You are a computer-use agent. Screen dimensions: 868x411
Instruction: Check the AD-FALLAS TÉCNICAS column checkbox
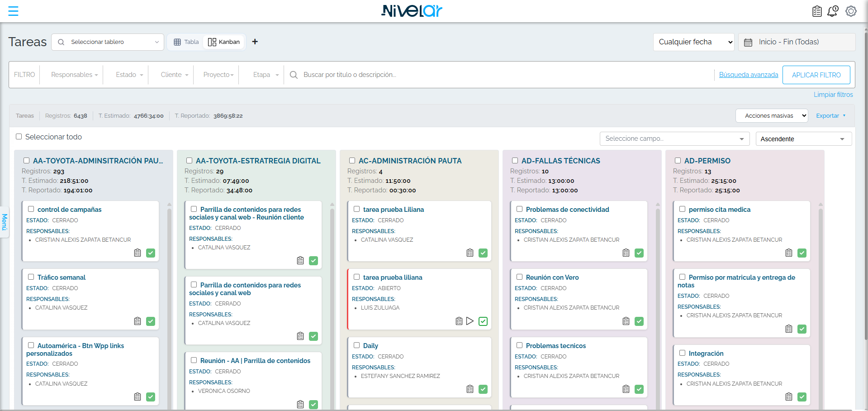(x=515, y=161)
